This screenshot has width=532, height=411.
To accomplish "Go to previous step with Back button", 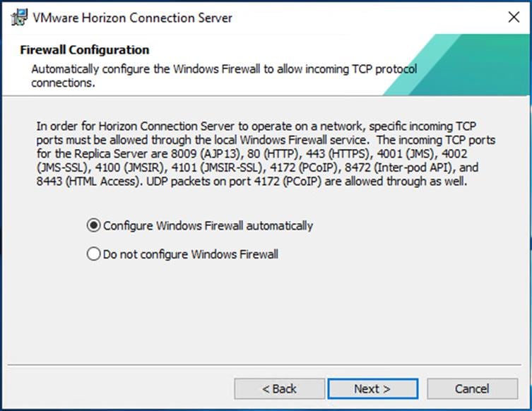I will pyautogui.click(x=279, y=388).
